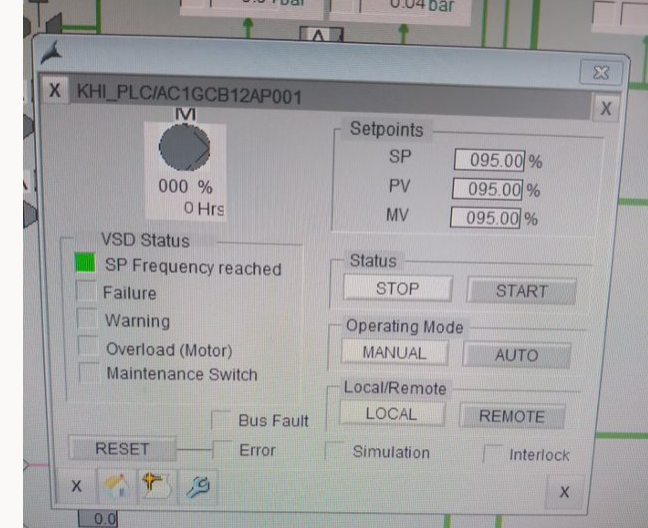Click the Setpoints group label
The image size is (648, 528).
coord(386,129)
